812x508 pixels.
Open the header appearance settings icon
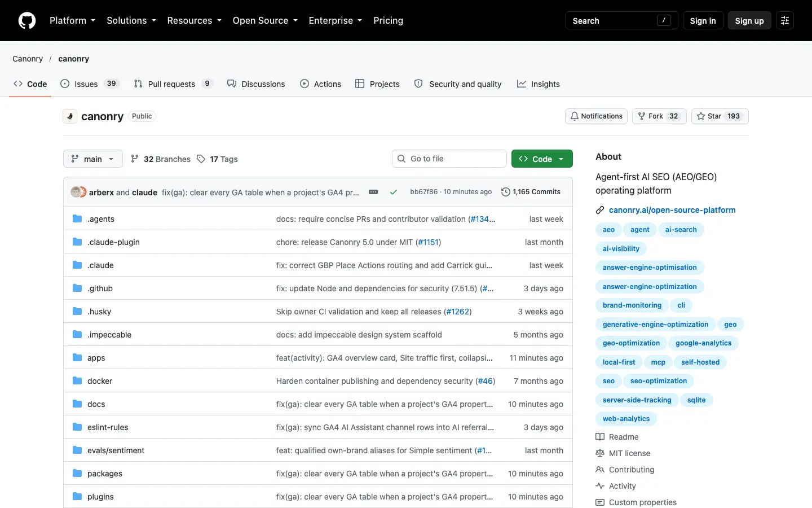(x=784, y=20)
